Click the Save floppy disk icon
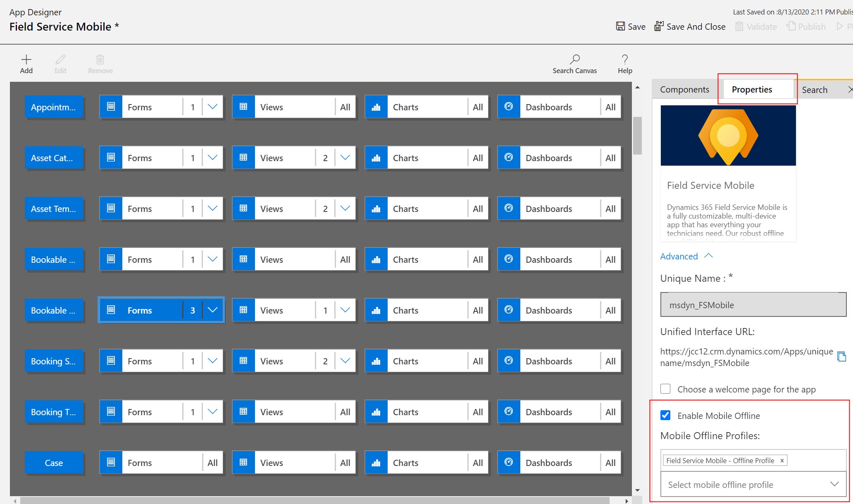This screenshot has width=853, height=504. 620,26
